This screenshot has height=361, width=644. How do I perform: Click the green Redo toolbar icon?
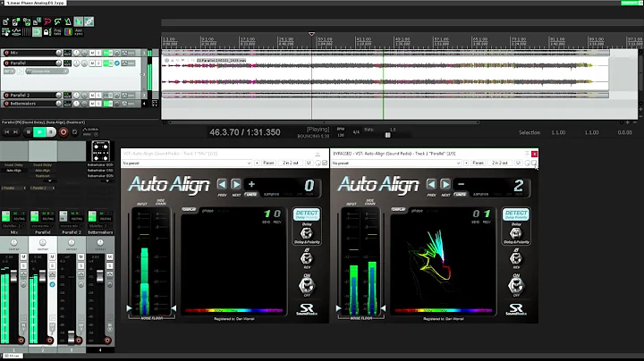pyautogui.click(x=58, y=21)
